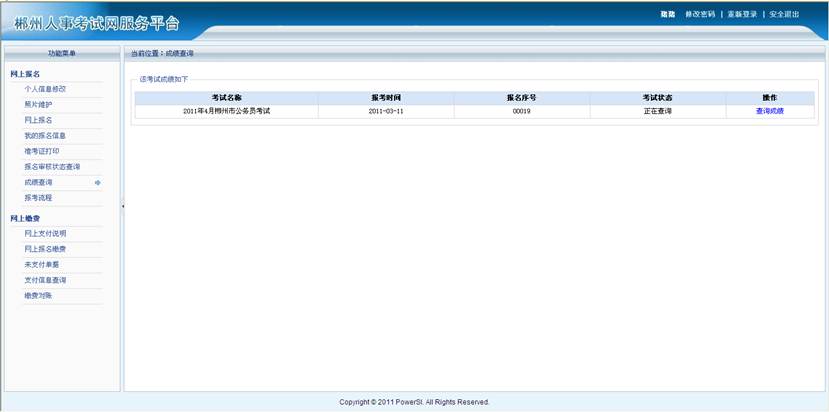Viewport: 829px width, 412px height.
Task: Open 未支付单据 list
Action: pyautogui.click(x=42, y=265)
